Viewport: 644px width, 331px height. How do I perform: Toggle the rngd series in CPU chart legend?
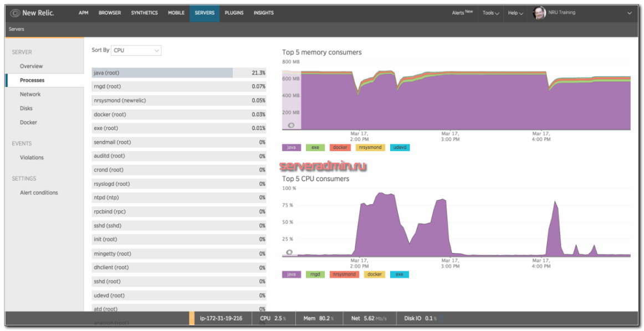coord(315,274)
